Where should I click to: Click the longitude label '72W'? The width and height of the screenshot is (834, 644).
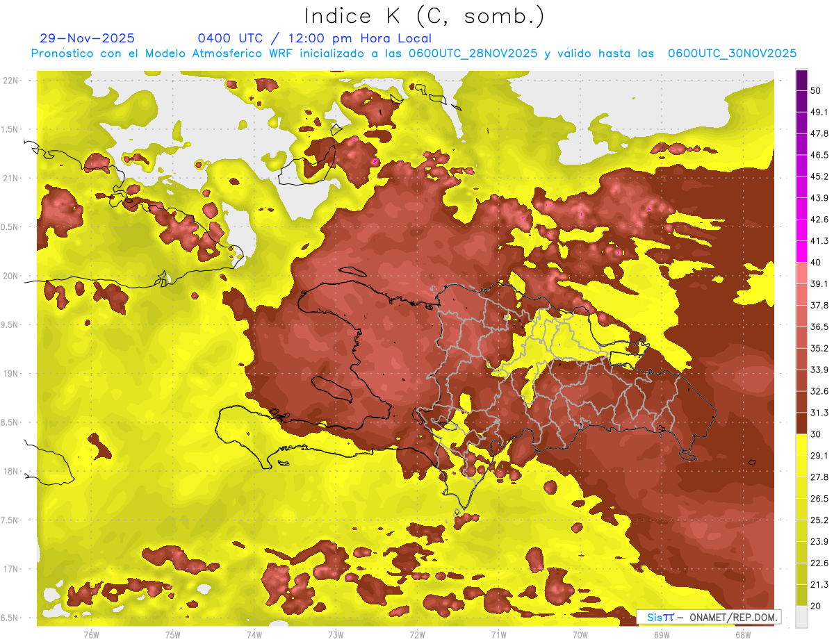[x=417, y=635]
